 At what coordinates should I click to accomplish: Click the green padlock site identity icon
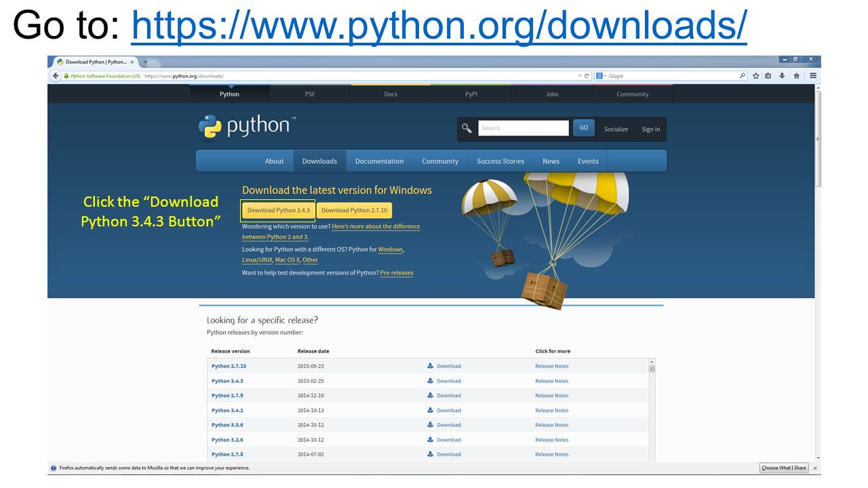pos(66,76)
